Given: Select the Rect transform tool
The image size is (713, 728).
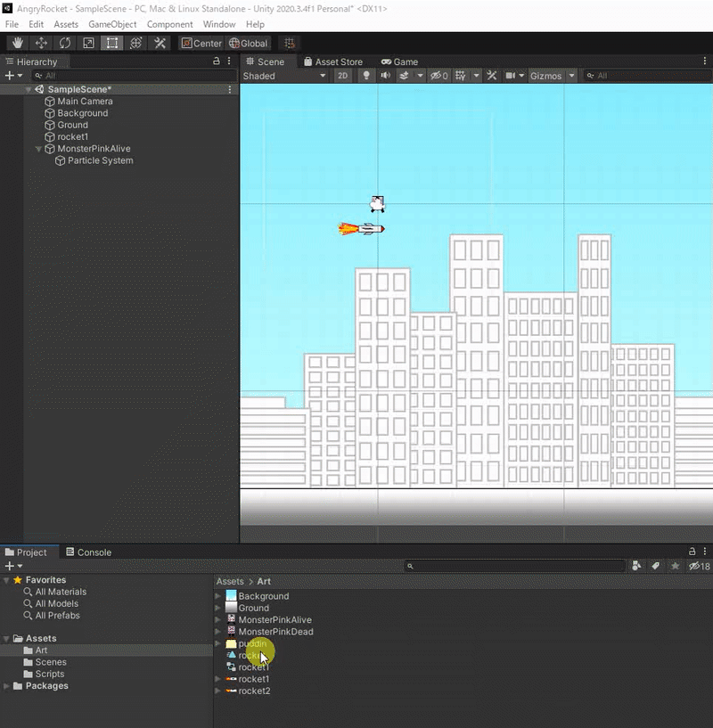Looking at the screenshot, I should tap(112, 43).
